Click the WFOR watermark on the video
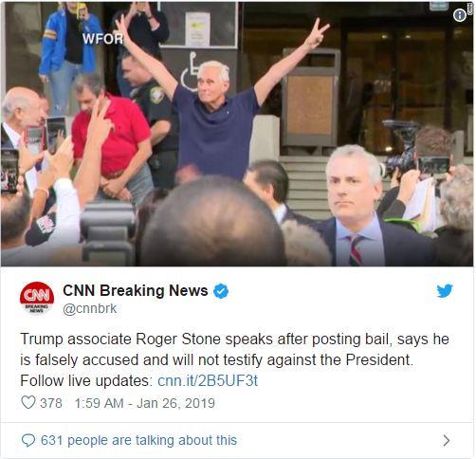This screenshot has width=476, height=459. [102, 39]
